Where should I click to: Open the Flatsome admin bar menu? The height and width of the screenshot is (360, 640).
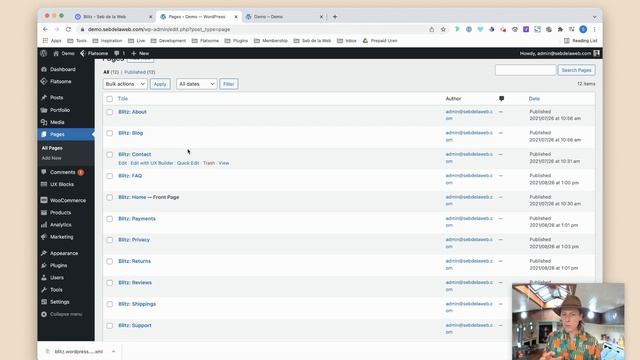[94, 53]
